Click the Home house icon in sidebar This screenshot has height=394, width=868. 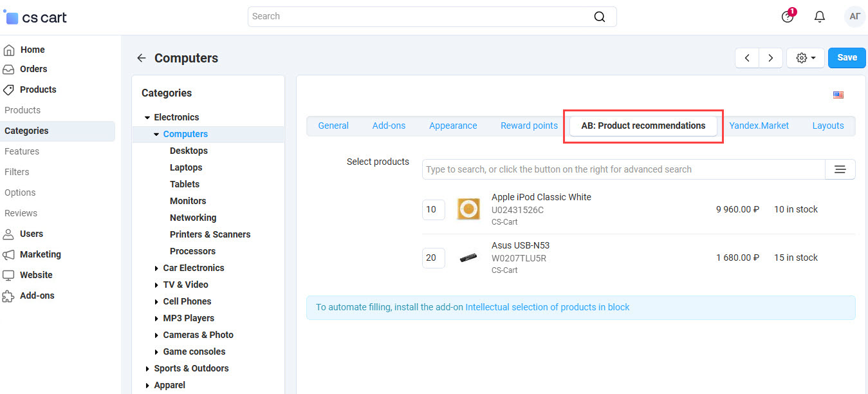coord(9,50)
